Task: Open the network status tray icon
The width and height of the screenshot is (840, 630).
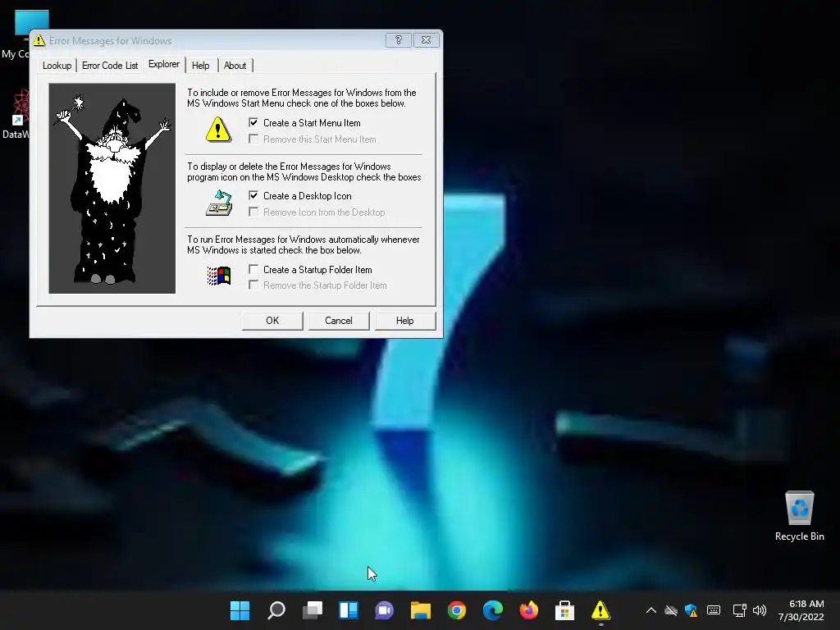Action: click(x=740, y=610)
